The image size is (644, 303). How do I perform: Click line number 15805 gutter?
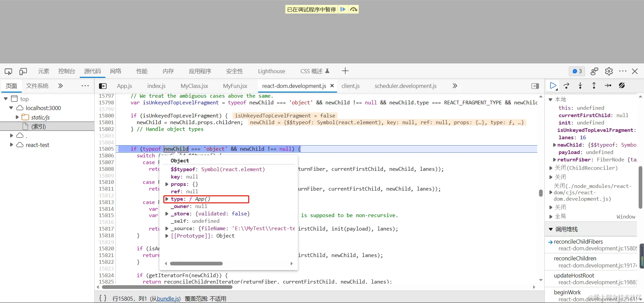(106, 149)
